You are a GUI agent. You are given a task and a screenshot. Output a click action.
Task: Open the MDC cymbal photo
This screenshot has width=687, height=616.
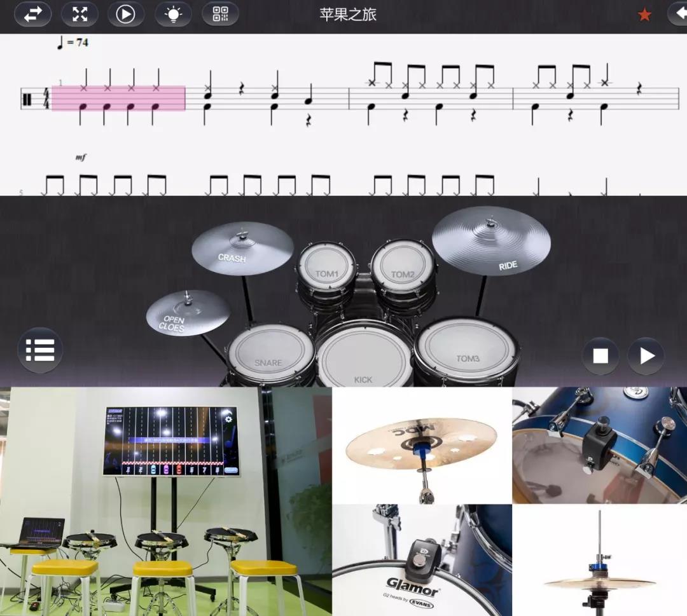click(422, 445)
